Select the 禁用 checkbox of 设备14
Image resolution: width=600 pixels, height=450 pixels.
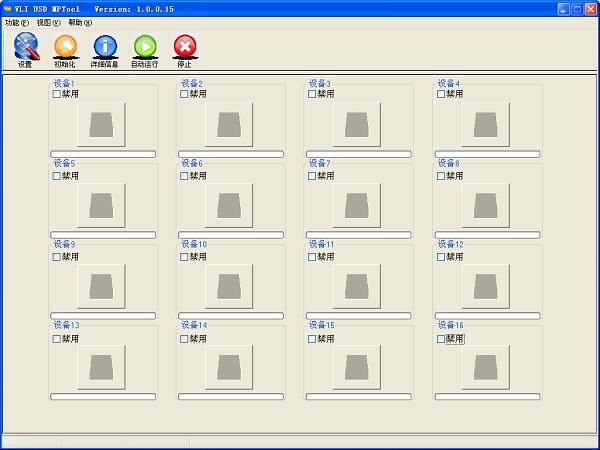184,339
